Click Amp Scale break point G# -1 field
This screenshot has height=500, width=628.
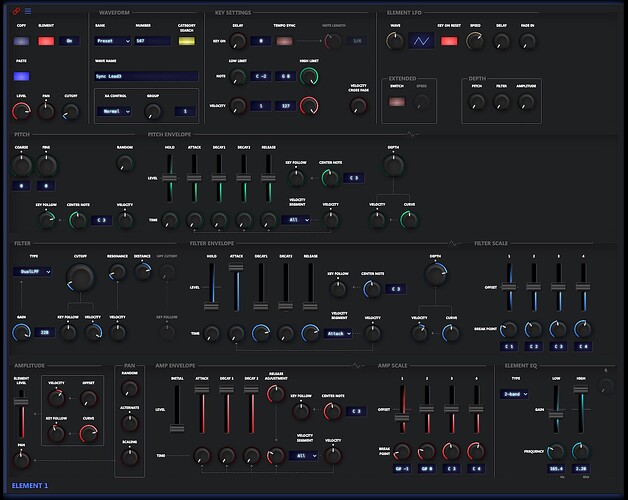(402, 469)
